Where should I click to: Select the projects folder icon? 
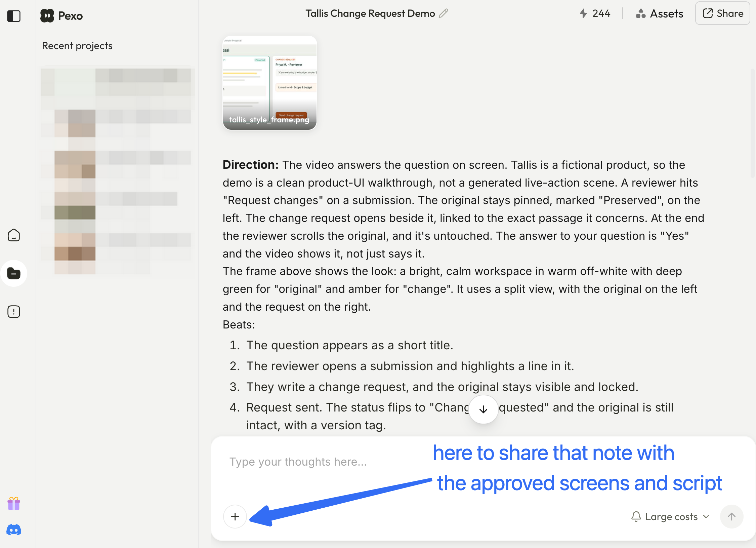(x=14, y=273)
